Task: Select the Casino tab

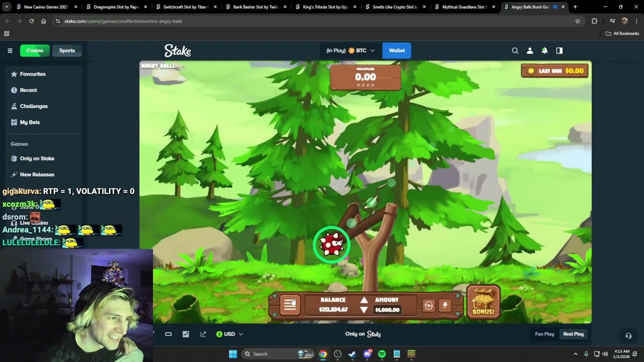Action: click(35, 50)
